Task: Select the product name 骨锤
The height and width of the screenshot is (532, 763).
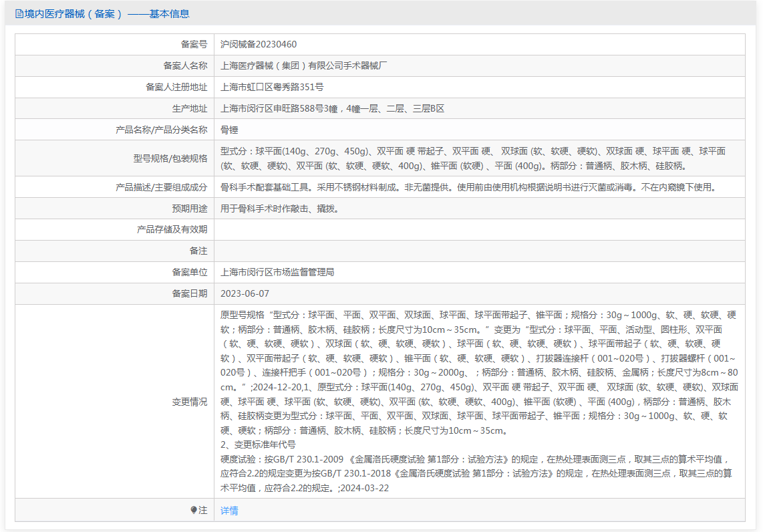Action: pos(229,130)
